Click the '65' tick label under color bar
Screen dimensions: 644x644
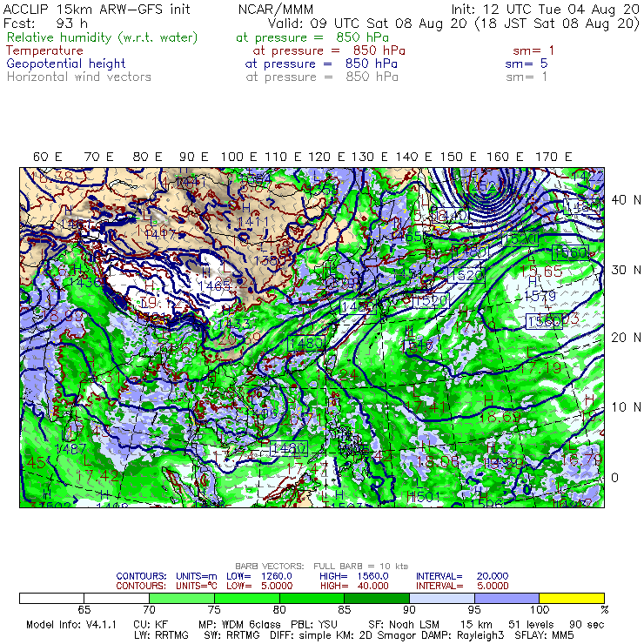click(84, 609)
